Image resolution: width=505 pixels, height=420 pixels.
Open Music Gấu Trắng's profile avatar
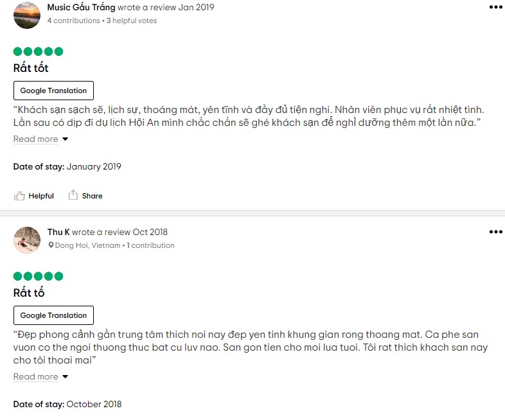tap(27, 15)
